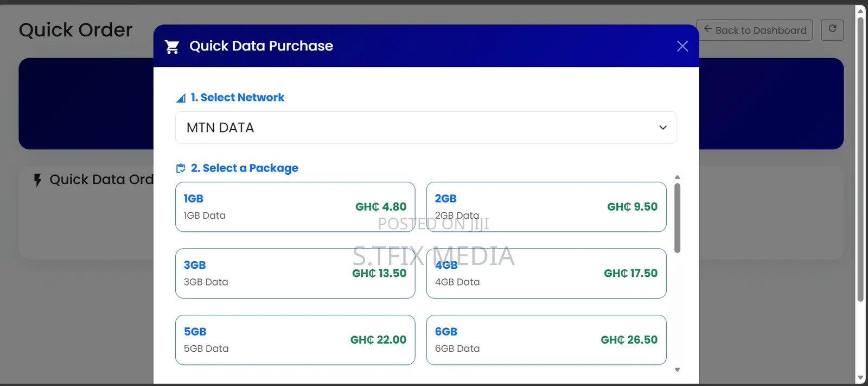Click the main page vertical scrollbar thumb
Screen dimensions: 868x386
tap(860, 159)
